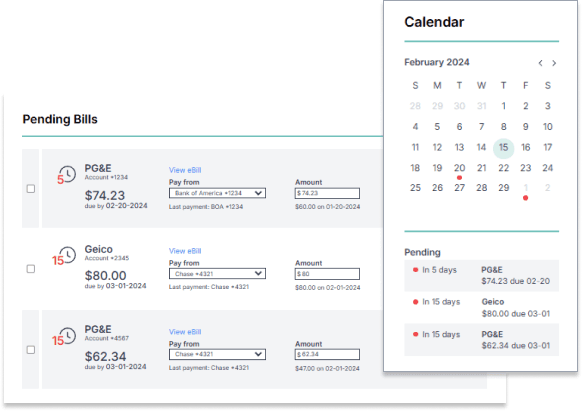
Task: Open View eBill for PG&E account 1234
Action: pyautogui.click(x=185, y=170)
